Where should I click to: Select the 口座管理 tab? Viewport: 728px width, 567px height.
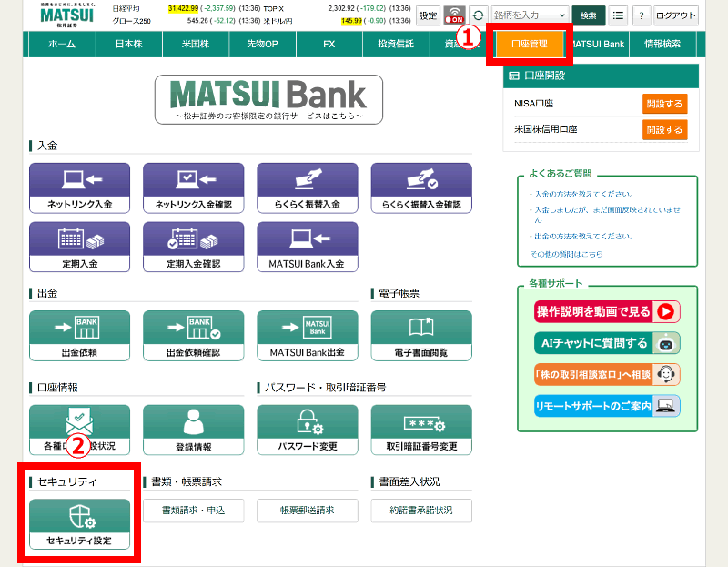[x=530, y=44]
